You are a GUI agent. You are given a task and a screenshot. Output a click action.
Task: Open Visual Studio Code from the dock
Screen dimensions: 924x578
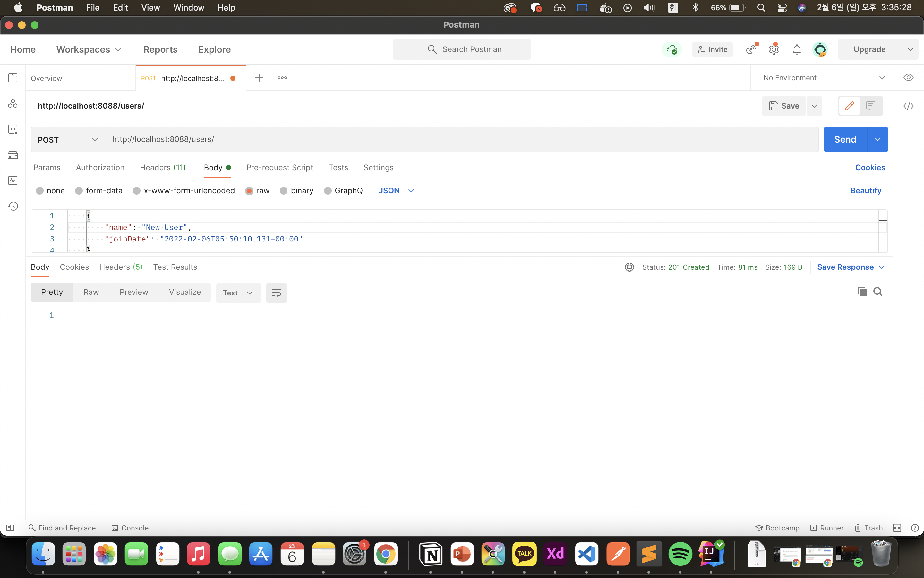point(587,554)
